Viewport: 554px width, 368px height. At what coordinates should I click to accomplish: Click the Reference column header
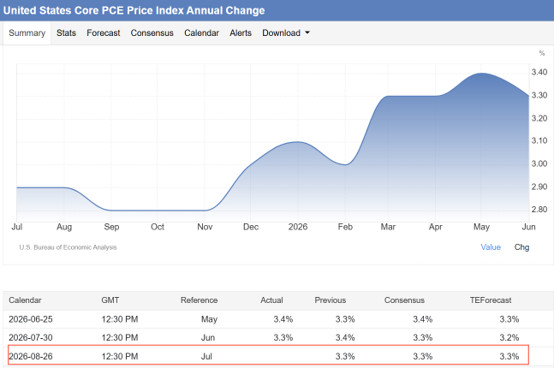[x=199, y=300]
